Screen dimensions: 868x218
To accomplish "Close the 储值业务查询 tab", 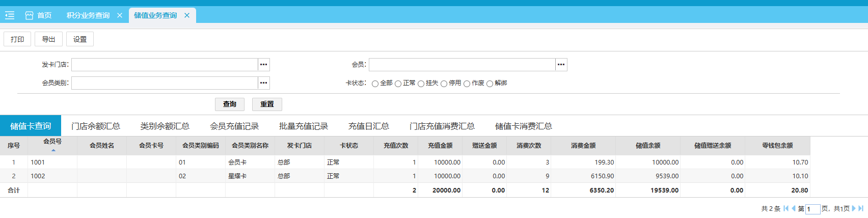I will (x=187, y=15).
